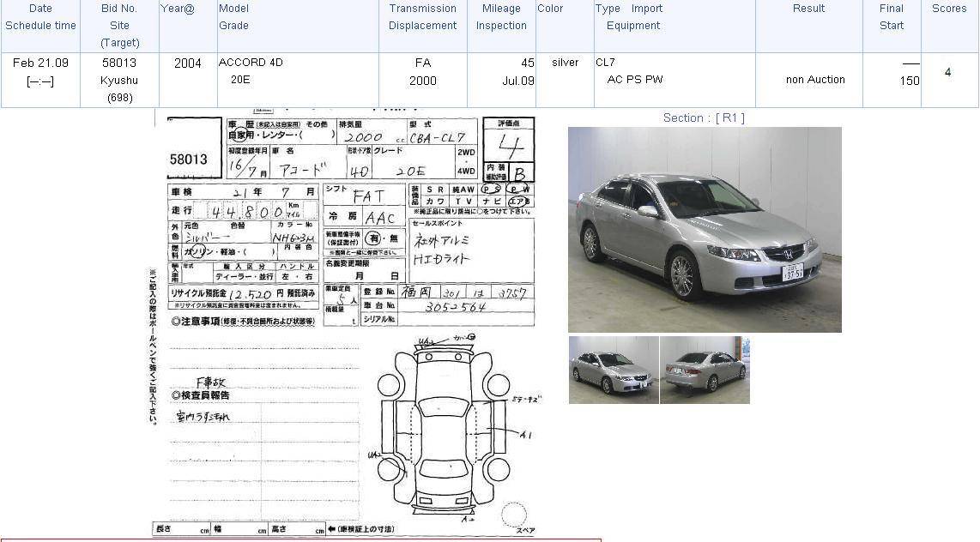The height and width of the screenshot is (542, 980).
Task: Click the Final Start header
Action: coord(892,17)
